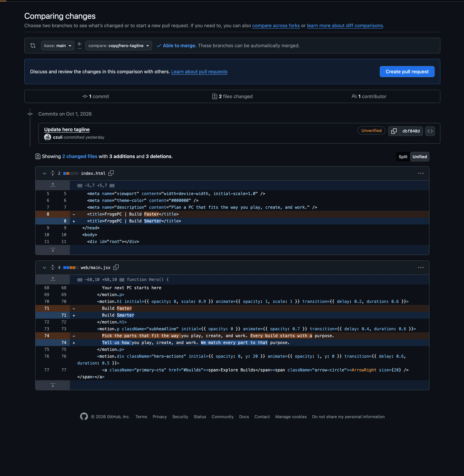Open the compare: copy/hero-tagline dropdown
Viewport: 464px width, 476px height.
(119, 46)
